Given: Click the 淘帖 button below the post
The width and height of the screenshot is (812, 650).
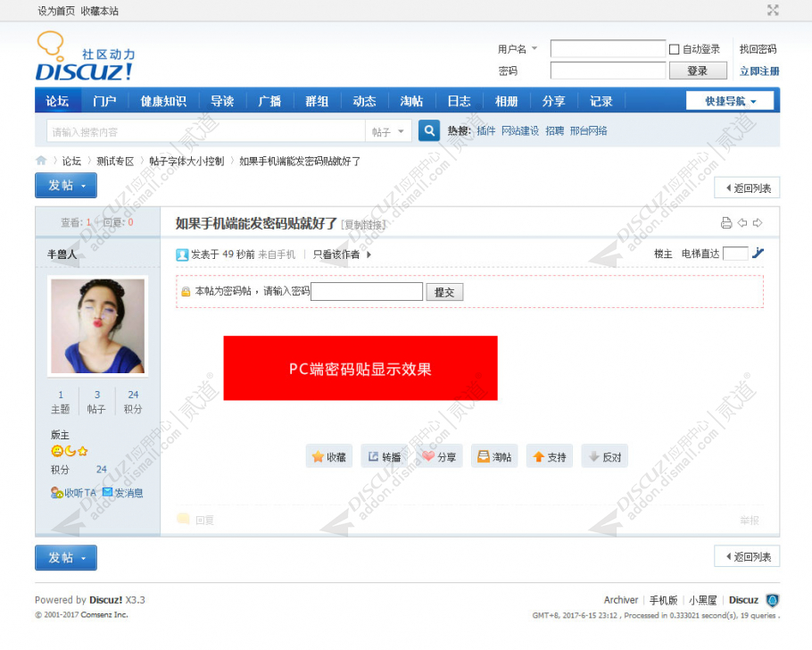Looking at the screenshot, I should 494,456.
